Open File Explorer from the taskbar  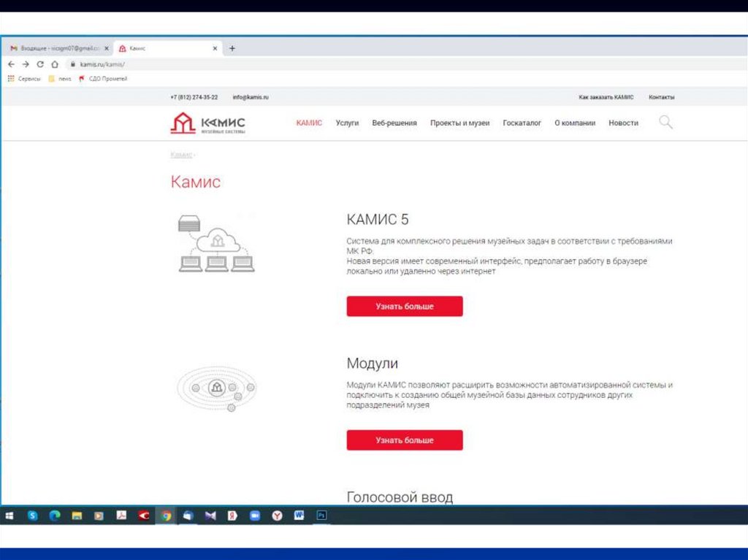click(77, 515)
